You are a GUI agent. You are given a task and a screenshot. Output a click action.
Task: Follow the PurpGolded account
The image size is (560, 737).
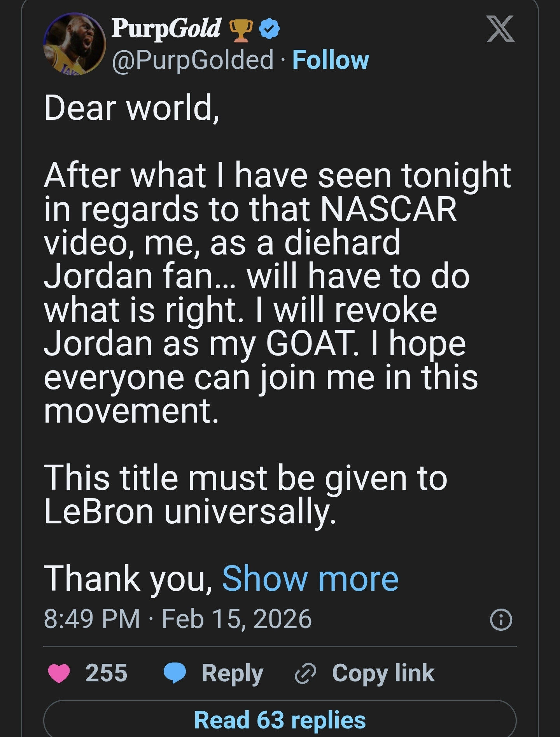click(x=330, y=60)
